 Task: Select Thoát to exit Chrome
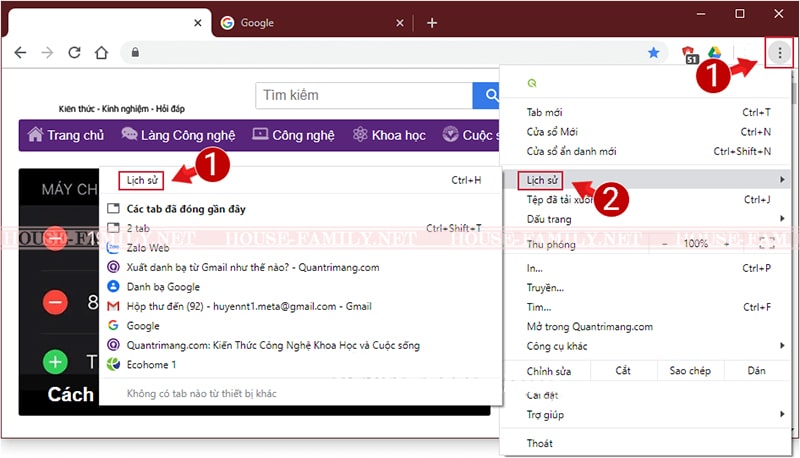(x=648, y=443)
